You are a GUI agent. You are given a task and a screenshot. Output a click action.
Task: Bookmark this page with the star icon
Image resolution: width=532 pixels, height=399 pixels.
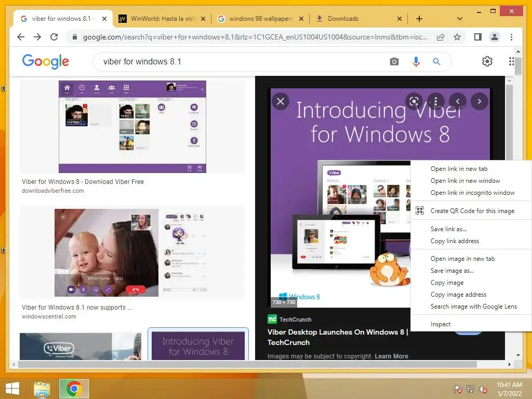click(457, 37)
